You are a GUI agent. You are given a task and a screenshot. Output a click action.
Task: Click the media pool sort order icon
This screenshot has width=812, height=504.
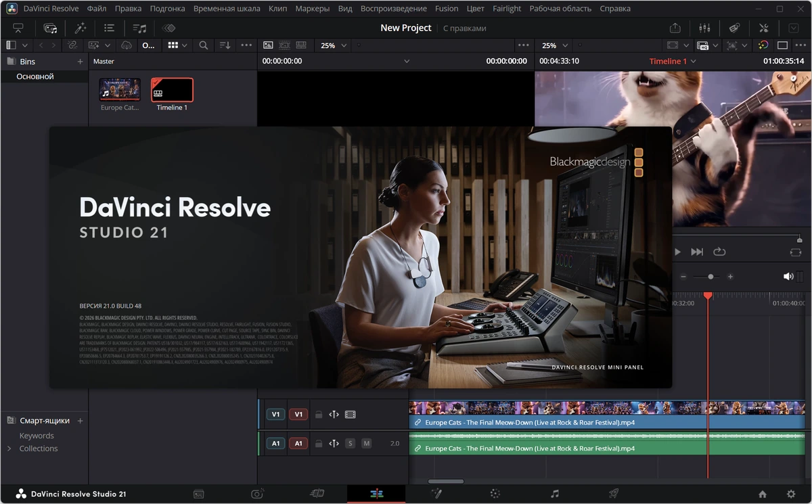point(225,45)
